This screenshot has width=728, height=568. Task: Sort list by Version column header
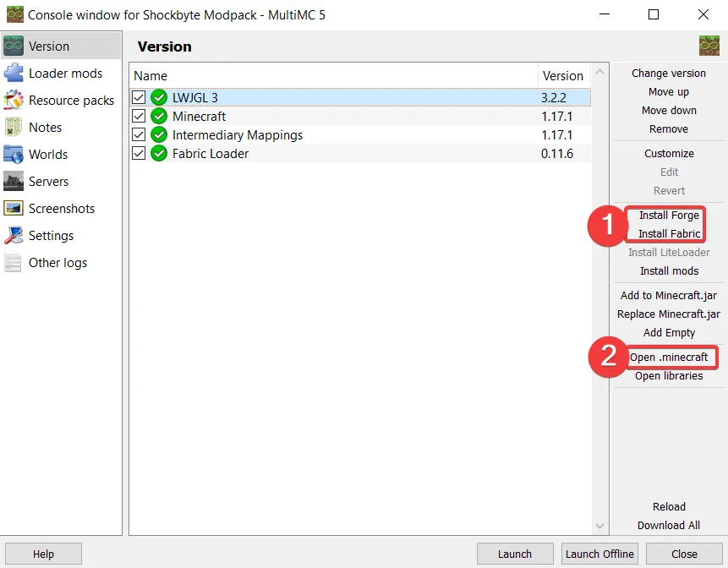(x=564, y=75)
